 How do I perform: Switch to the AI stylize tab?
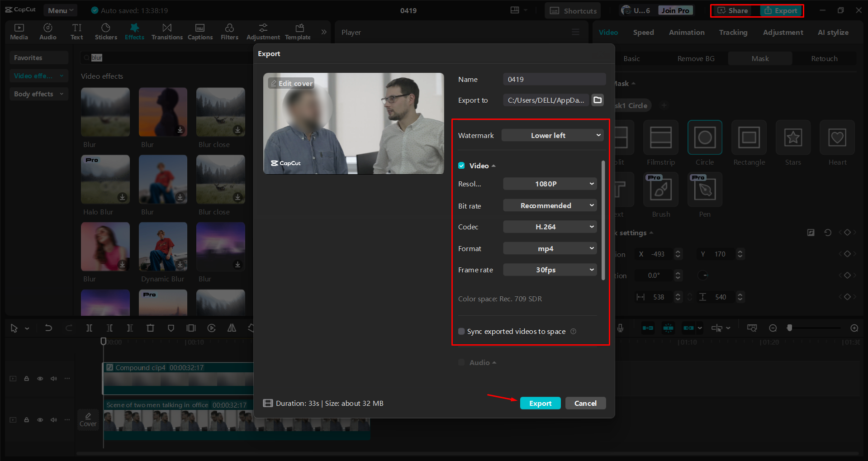point(833,33)
